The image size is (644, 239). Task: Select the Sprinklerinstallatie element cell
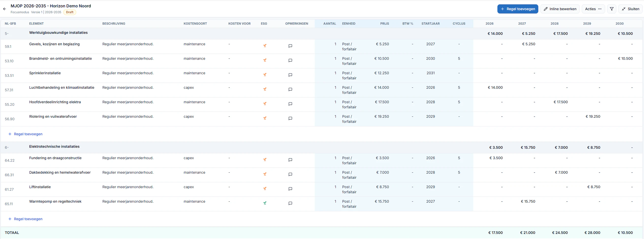[45, 73]
